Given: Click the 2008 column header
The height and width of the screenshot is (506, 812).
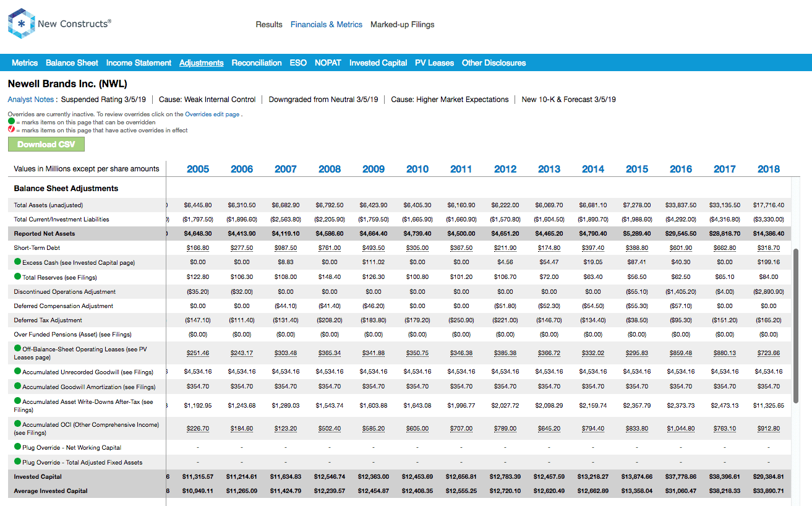Looking at the screenshot, I should click(x=330, y=169).
